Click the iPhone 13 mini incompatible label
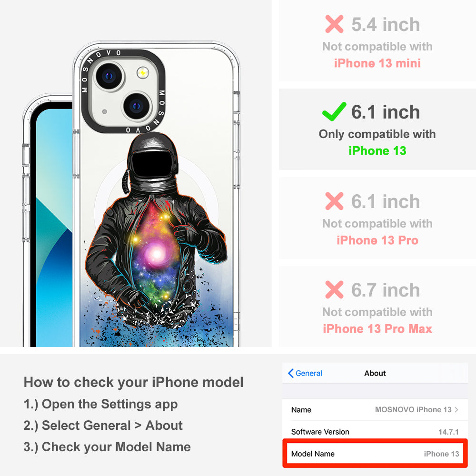The image size is (476, 476). tap(377, 63)
